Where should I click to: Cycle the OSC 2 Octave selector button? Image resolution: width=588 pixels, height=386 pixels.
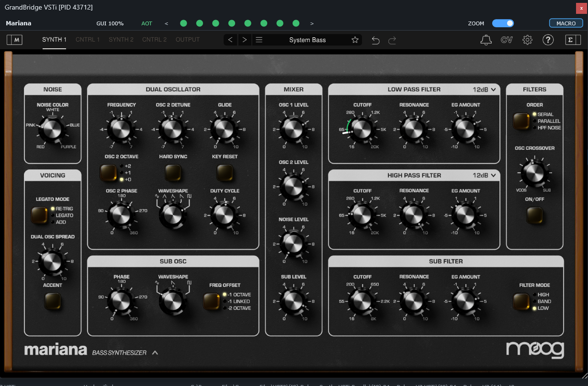(109, 172)
